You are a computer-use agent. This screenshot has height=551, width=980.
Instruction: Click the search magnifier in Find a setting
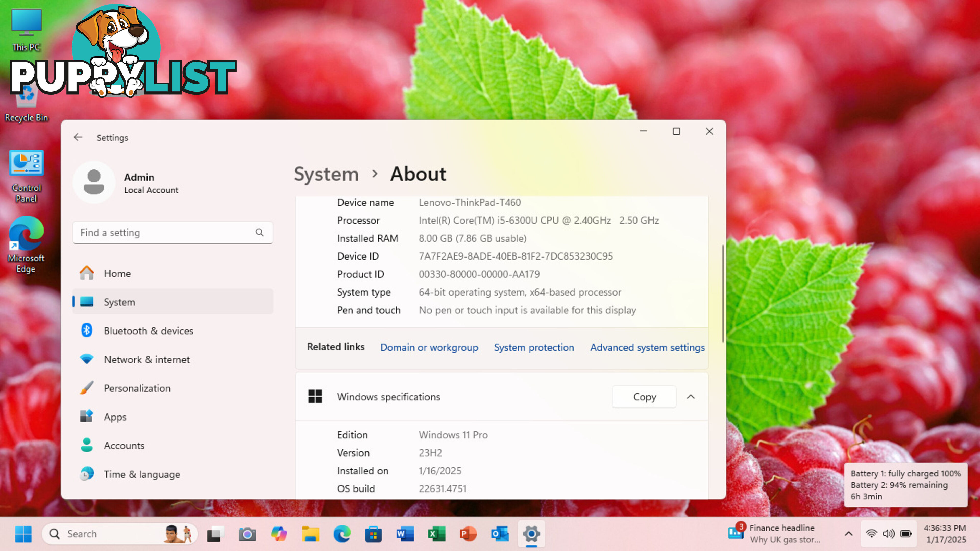click(260, 232)
